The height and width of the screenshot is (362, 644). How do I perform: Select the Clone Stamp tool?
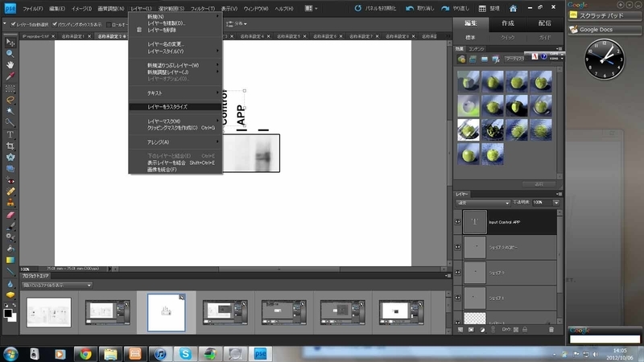(10, 203)
